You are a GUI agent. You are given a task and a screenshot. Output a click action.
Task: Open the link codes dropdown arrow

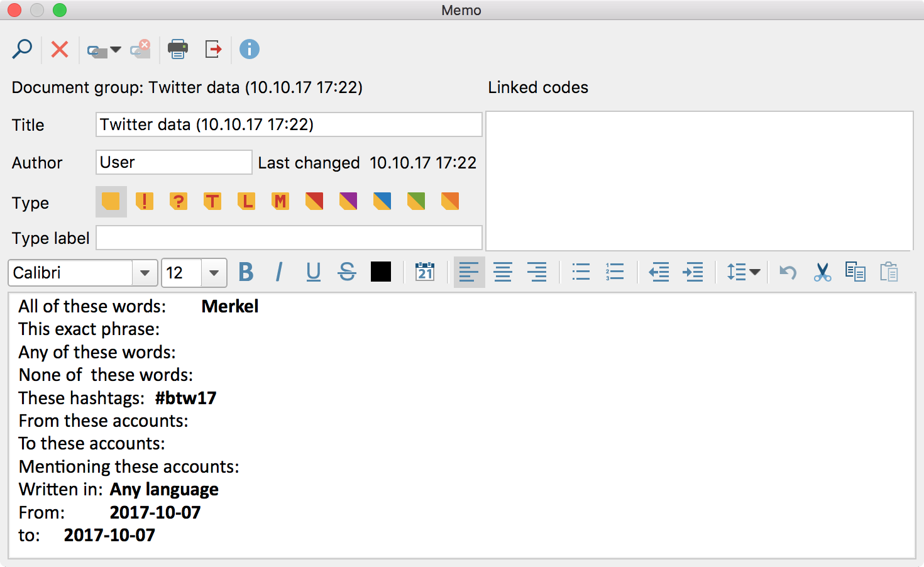(116, 50)
